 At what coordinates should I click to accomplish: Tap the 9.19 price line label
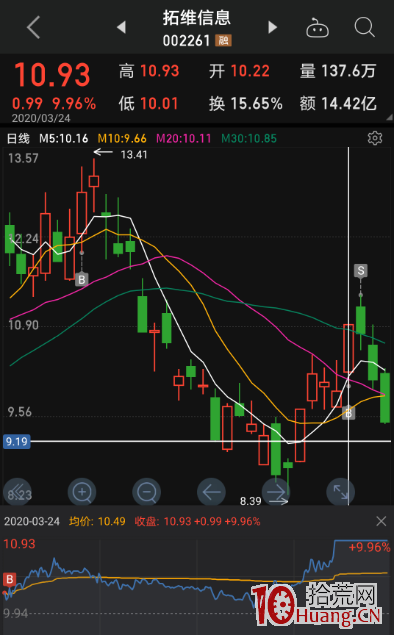coord(17,441)
